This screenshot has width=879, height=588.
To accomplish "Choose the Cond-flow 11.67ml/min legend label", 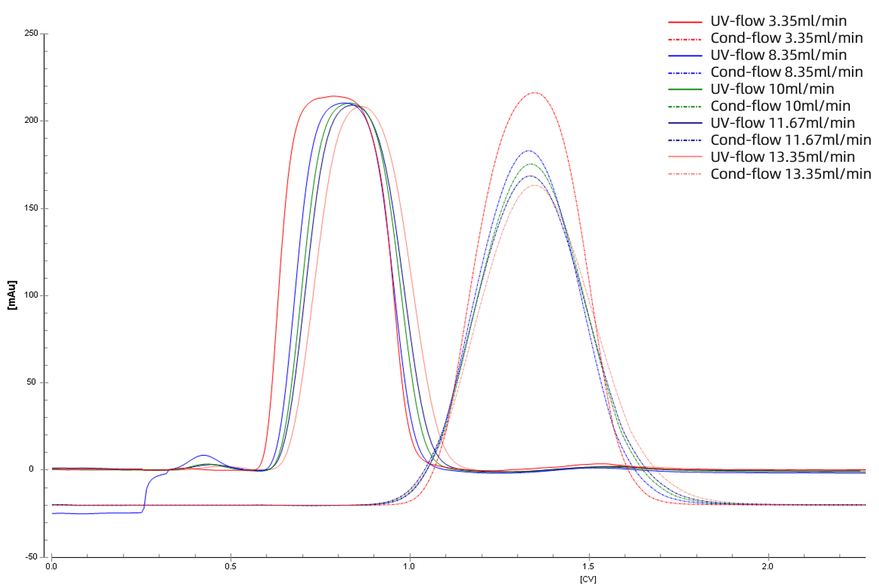I will tap(791, 140).
